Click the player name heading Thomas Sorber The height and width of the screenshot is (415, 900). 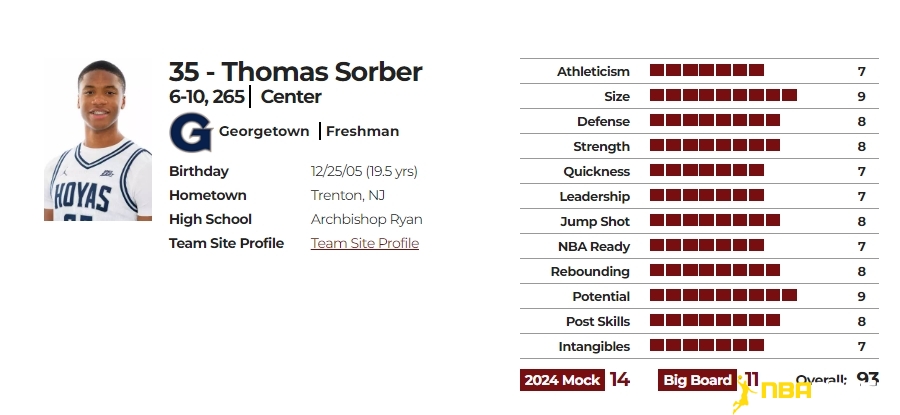click(x=322, y=72)
